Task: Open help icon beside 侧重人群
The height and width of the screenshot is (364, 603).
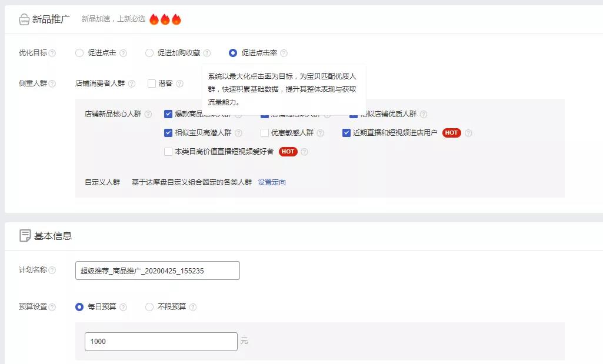Action: click(x=52, y=84)
